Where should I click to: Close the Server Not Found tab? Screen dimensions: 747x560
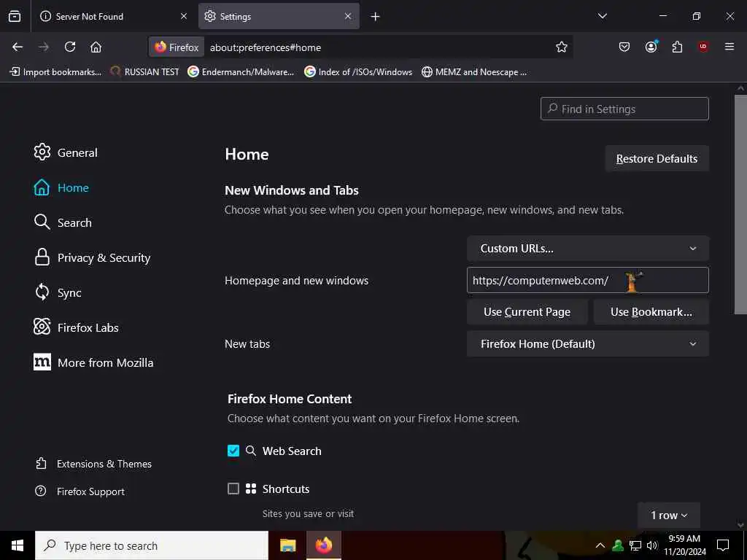pos(184,16)
